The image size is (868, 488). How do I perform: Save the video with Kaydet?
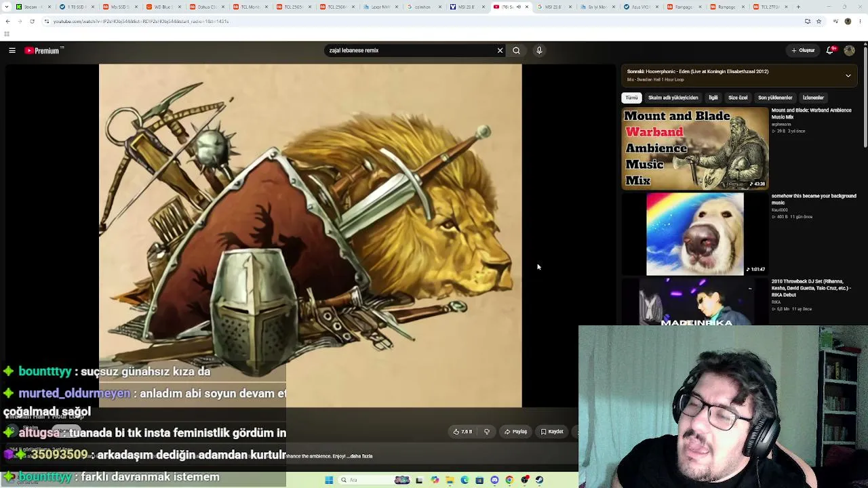tap(552, 432)
